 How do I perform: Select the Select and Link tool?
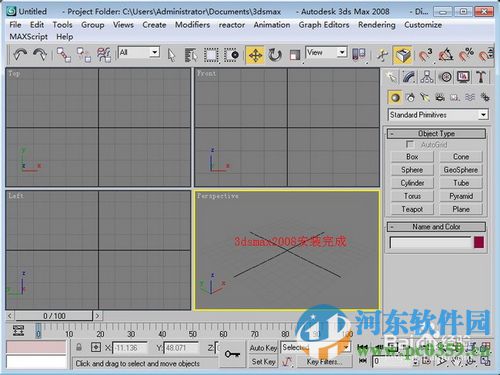point(64,55)
